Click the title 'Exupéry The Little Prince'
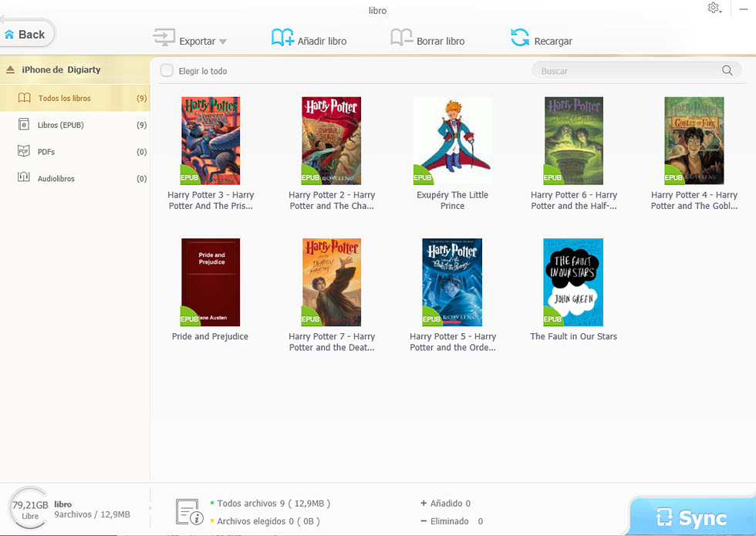Image resolution: width=756 pixels, height=536 pixels. pos(452,200)
